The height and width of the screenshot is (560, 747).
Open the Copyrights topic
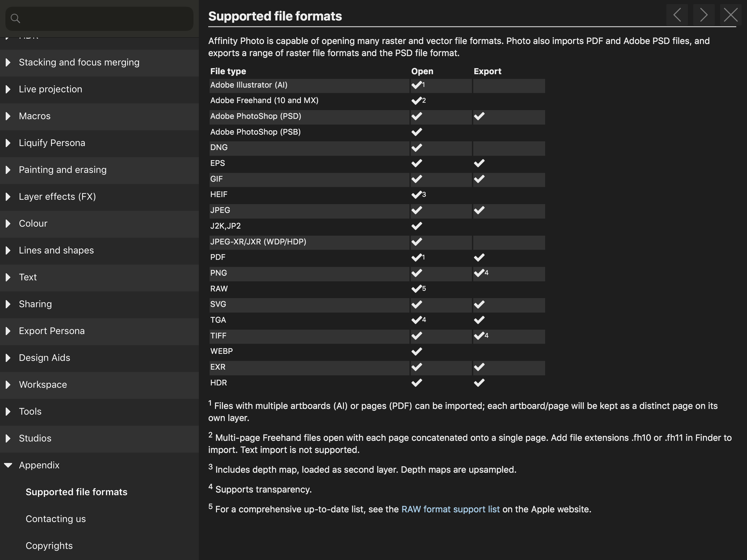coord(49,546)
